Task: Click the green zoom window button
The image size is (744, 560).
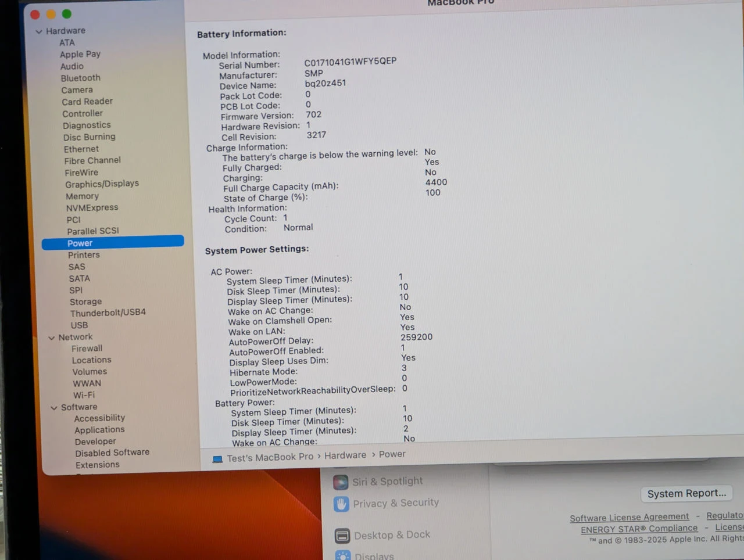Action: click(67, 14)
